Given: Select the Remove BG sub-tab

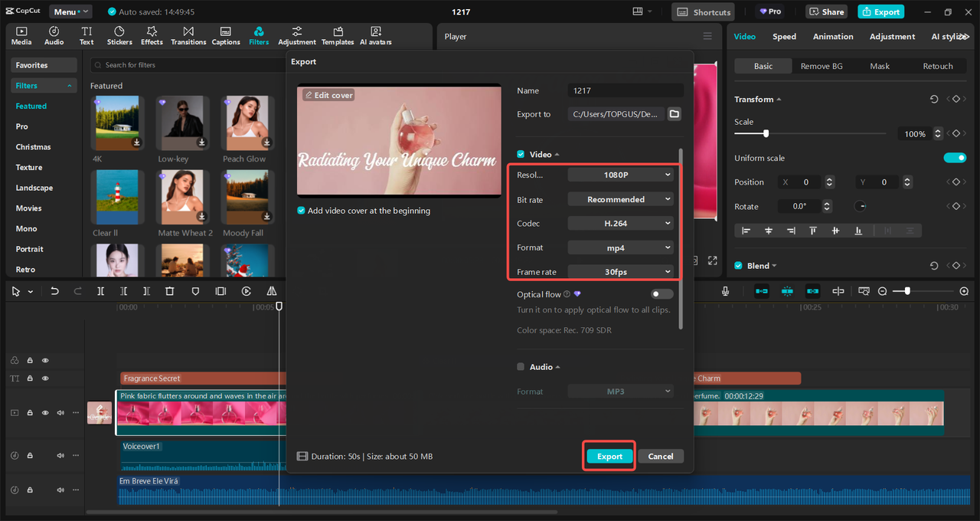Looking at the screenshot, I should point(822,66).
